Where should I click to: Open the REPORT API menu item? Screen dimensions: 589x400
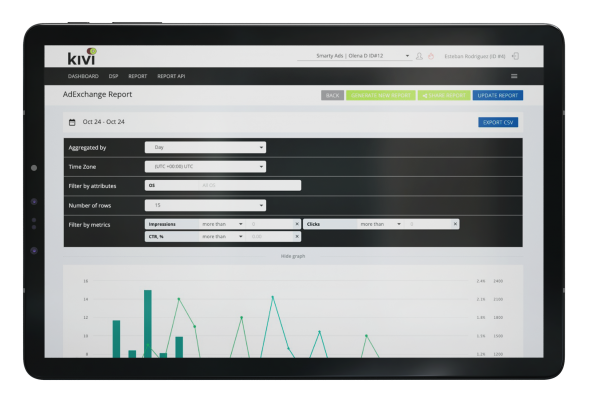pyautogui.click(x=171, y=76)
